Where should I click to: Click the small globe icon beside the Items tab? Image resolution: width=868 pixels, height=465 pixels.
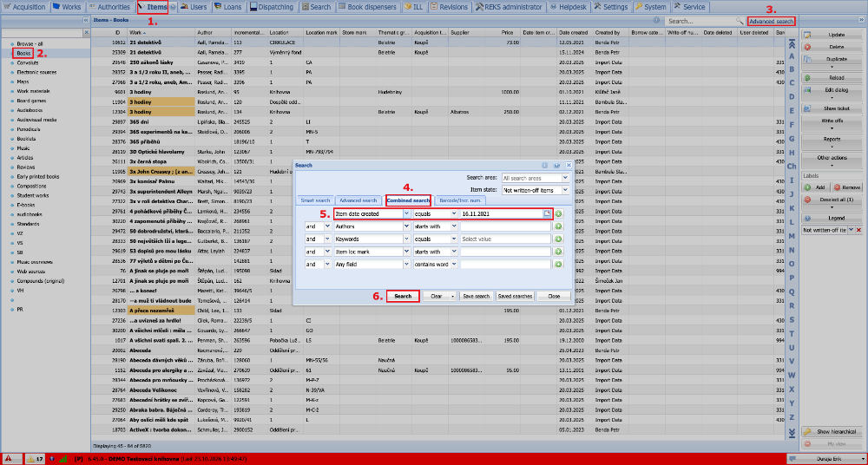click(x=174, y=7)
